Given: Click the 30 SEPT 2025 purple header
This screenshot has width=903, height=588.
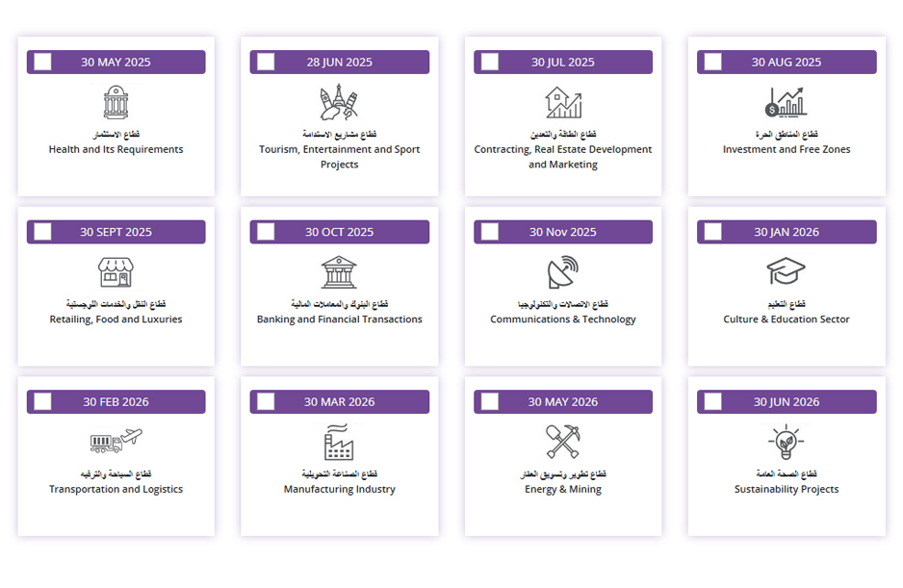Looking at the screenshot, I should click(x=116, y=232).
